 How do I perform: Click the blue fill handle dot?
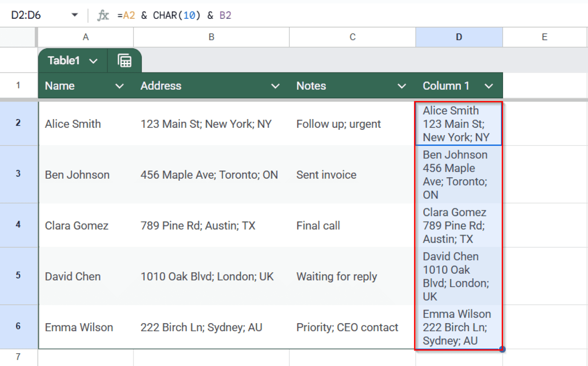pyautogui.click(x=502, y=349)
